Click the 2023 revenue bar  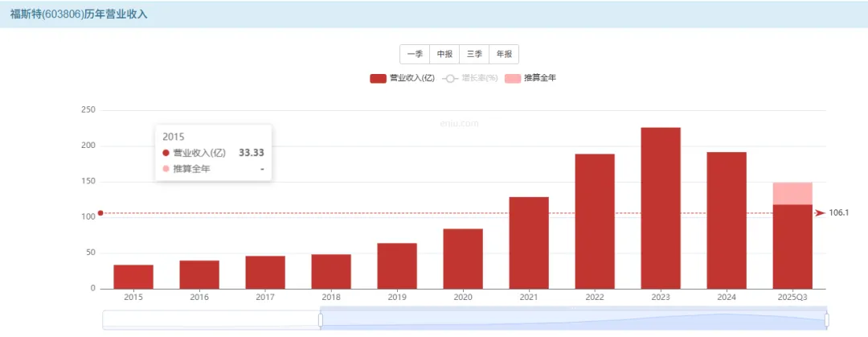[661, 208]
